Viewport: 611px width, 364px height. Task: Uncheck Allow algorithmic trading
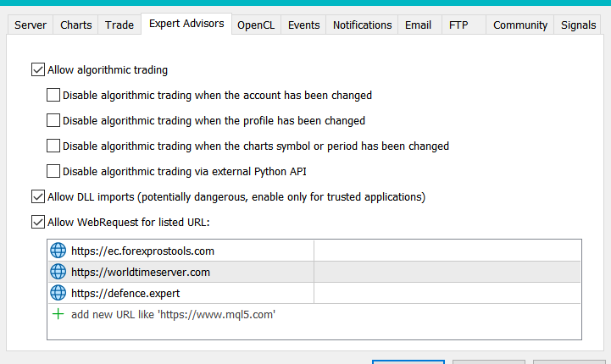pyautogui.click(x=37, y=70)
